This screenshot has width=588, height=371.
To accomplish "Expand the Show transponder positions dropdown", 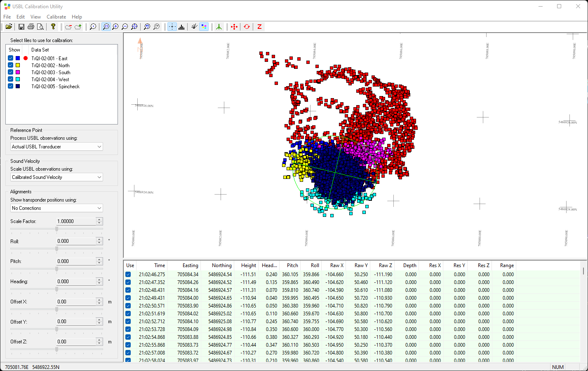I will point(99,208).
